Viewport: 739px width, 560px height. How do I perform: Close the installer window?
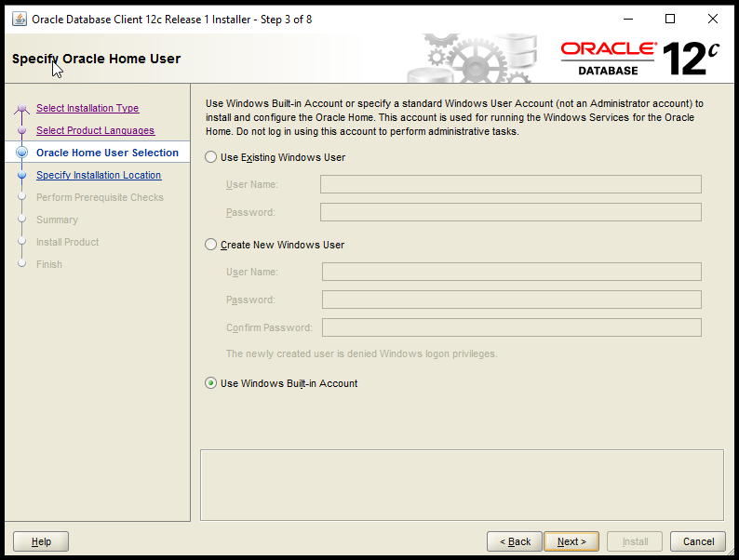click(713, 19)
